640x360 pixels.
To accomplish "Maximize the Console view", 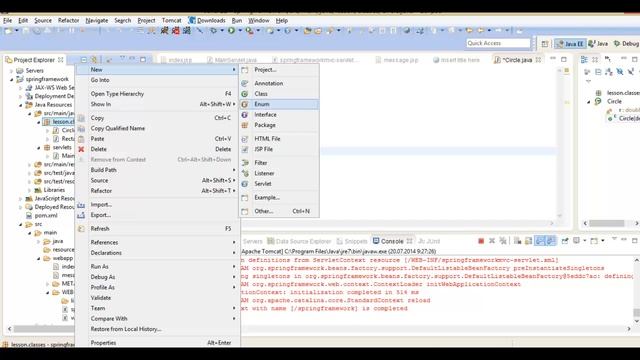I will coord(634,241).
